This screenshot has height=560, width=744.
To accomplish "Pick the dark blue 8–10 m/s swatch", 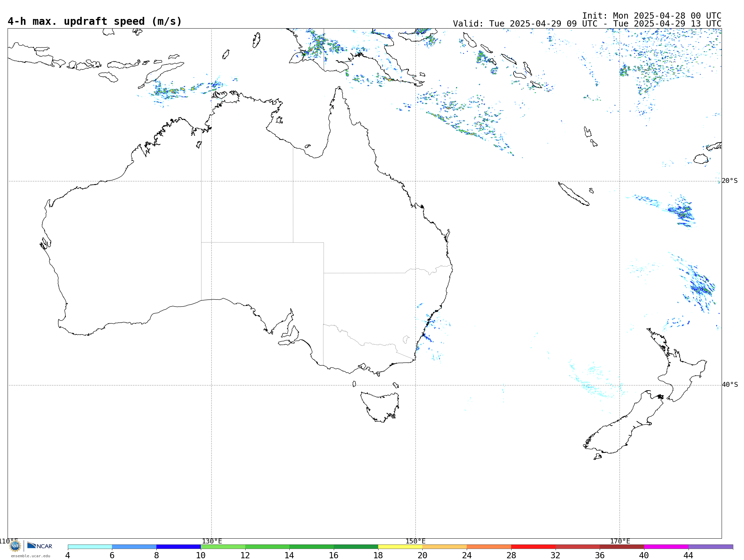I will pyautogui.click(x=178, y=547).
